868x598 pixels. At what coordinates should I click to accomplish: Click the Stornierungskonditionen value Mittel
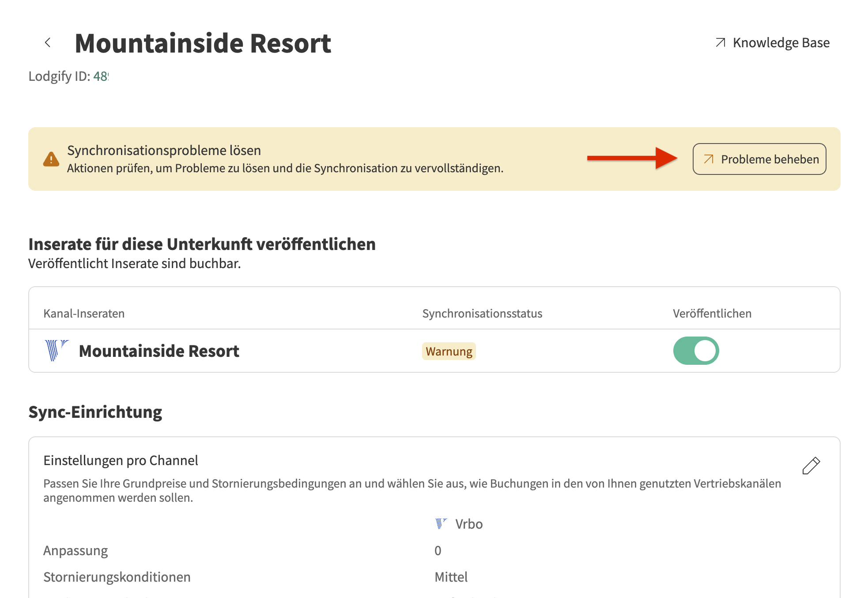click(451, 577)
